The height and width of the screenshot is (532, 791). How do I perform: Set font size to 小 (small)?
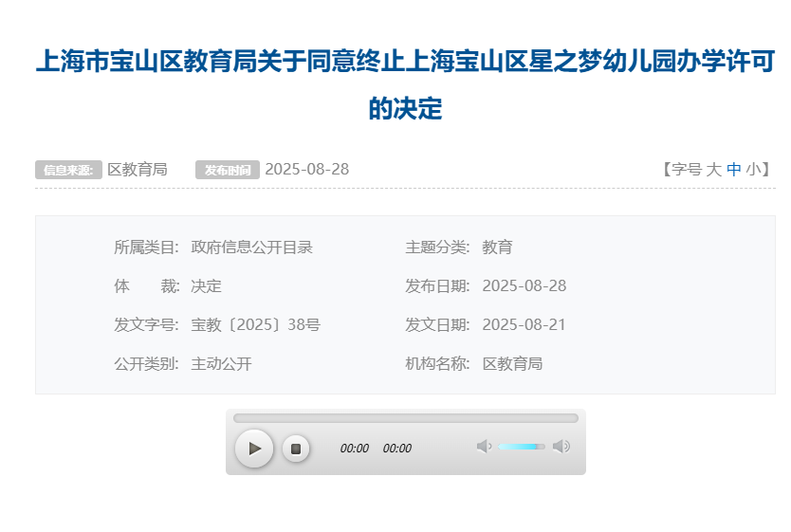click(752, 170)
